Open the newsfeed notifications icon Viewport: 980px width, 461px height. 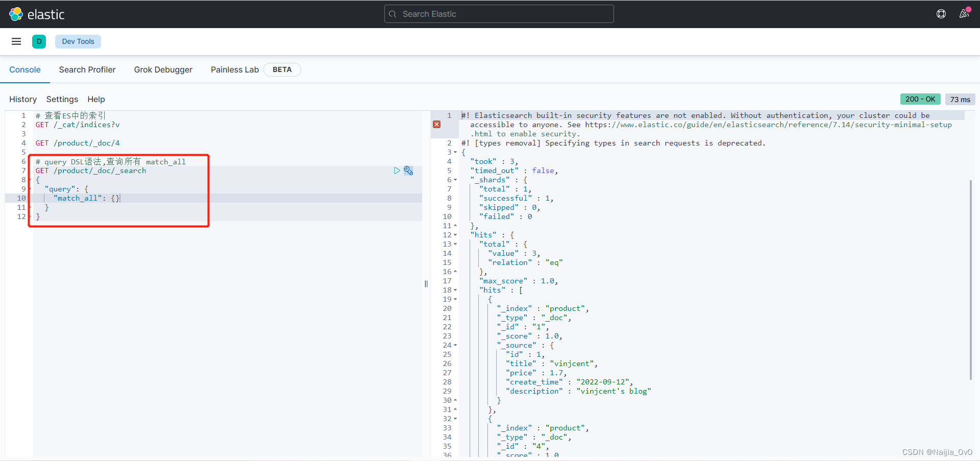point(964,13)
